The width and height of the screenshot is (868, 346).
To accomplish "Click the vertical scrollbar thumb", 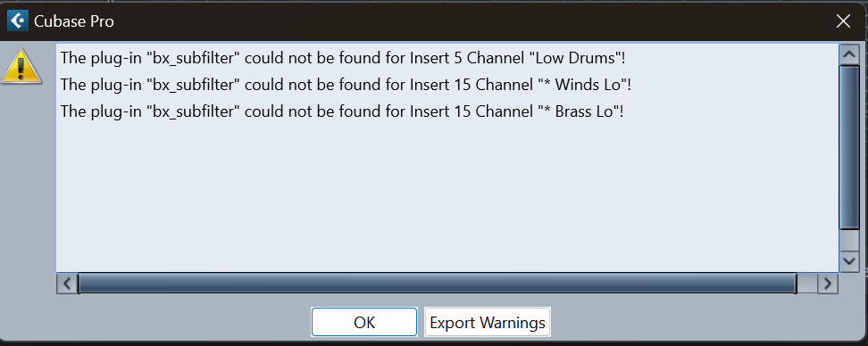I will (x=848, y=146).
